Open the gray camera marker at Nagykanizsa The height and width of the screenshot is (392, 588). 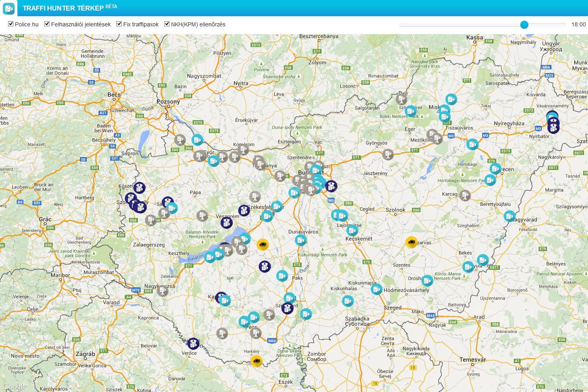pyautogui.click(x=163, y=290)
